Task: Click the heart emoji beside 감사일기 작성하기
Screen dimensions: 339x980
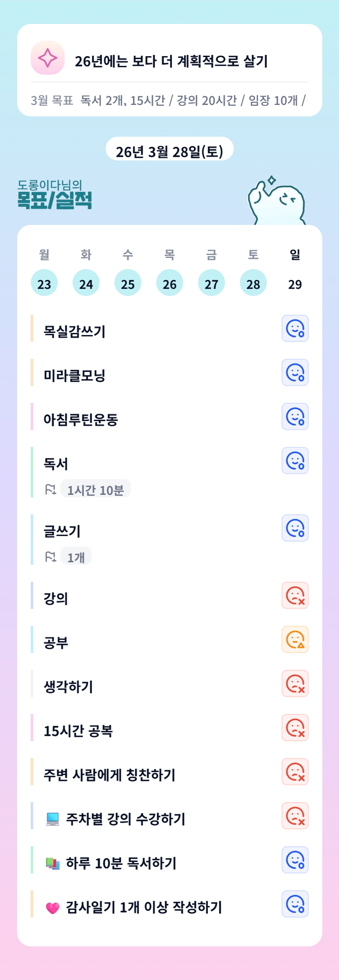Action: pyautogui.click(x=52, y=908)
